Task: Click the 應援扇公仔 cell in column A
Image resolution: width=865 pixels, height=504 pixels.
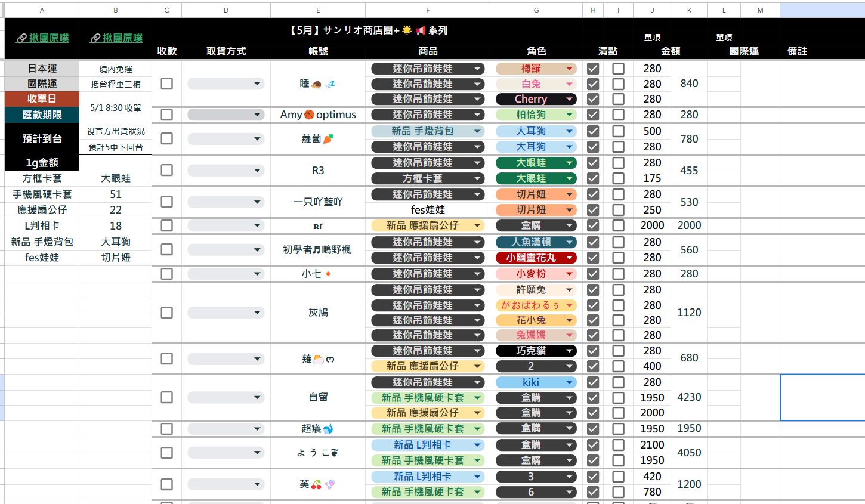Action: (x=42, y=210)
